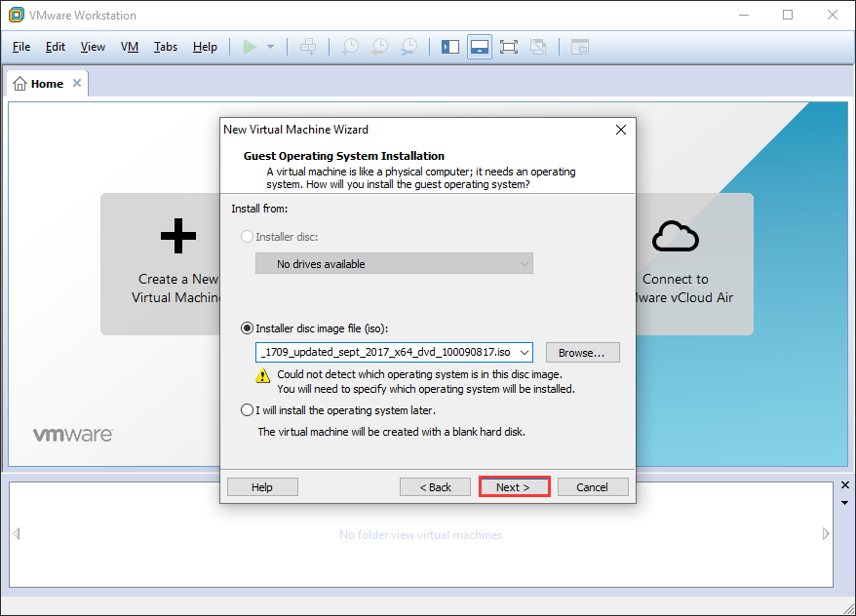
Task: Click the < Back button
Action: click(x=435, y=486)
